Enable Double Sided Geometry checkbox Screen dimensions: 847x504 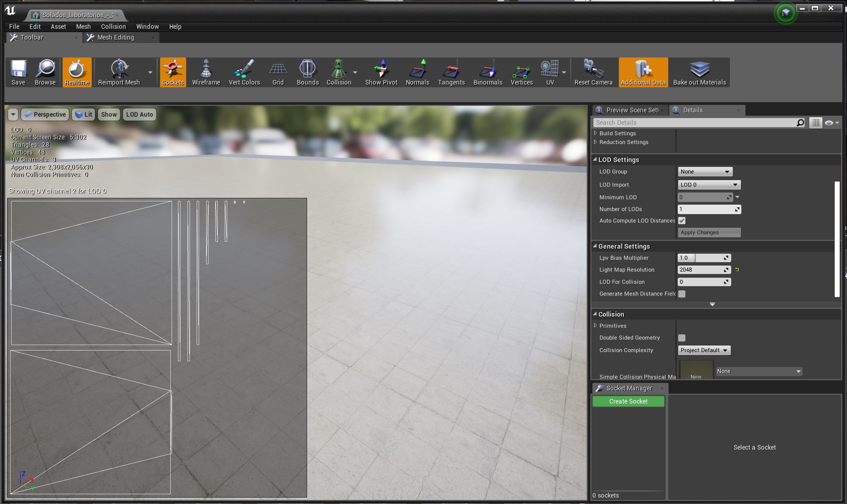pyautogui.click(x=682, y=338)
